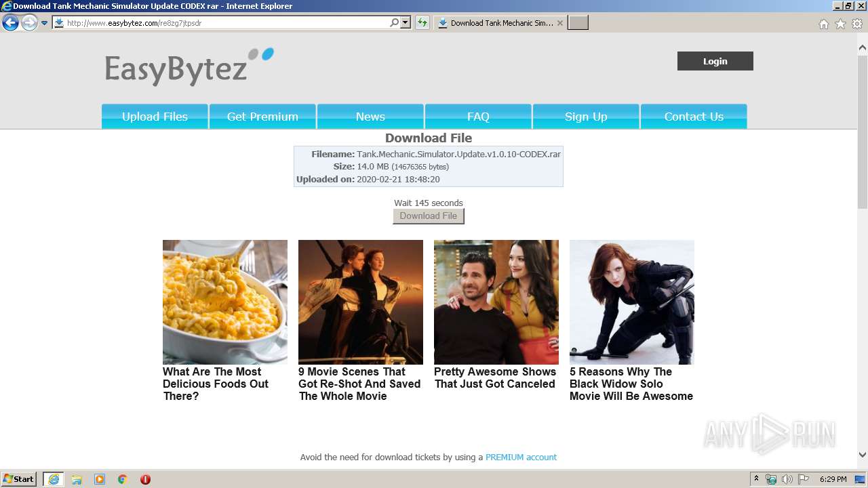
Task: Click the network tray icon
Action: [x=771, y=479]
